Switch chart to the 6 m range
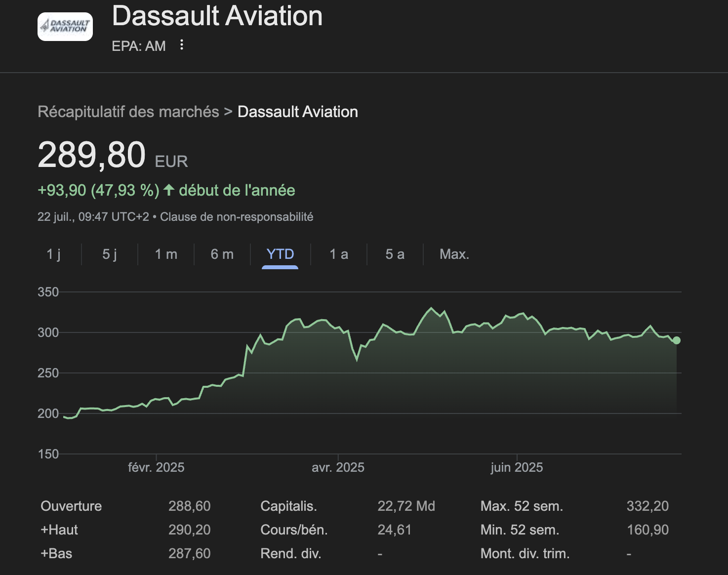Screen dimensions: 728x575 pos(222,254)
